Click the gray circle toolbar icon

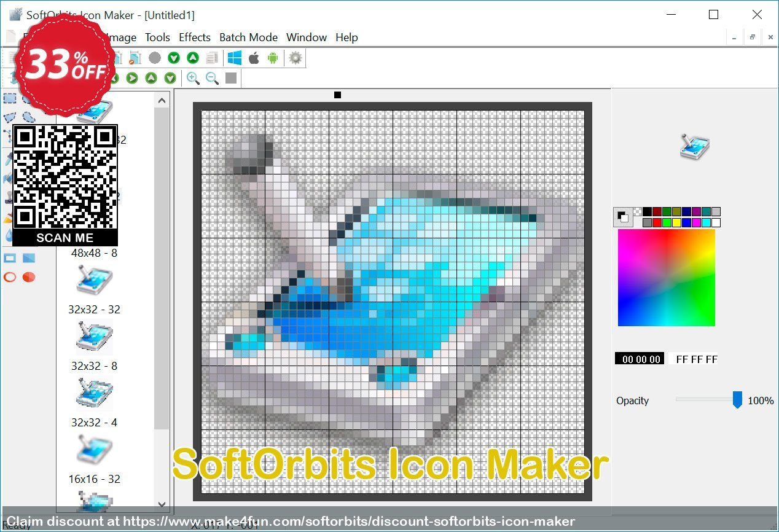[x=155, y=58]
